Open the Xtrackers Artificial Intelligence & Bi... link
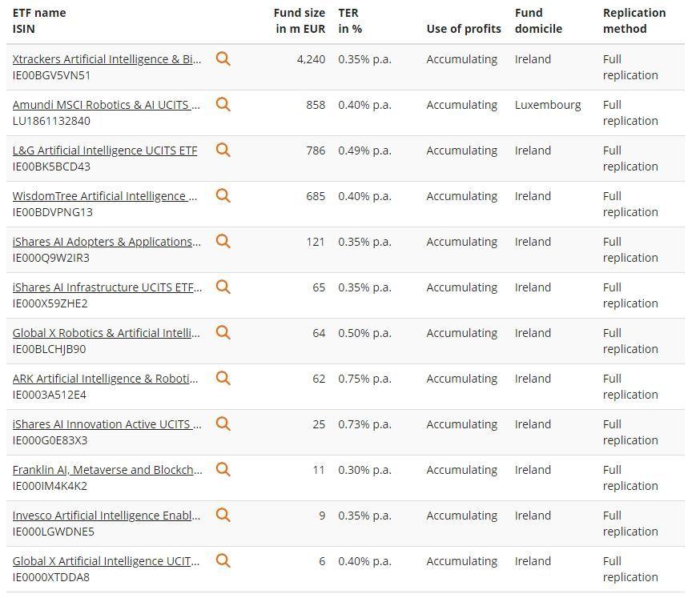 [107, 59]
